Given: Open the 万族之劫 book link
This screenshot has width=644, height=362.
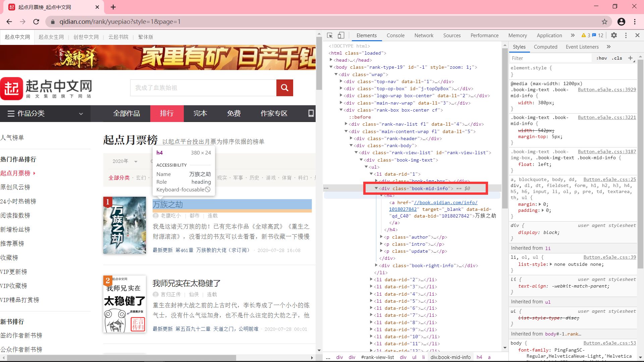Looking at the screenshot, I should [x=168, y=204].
